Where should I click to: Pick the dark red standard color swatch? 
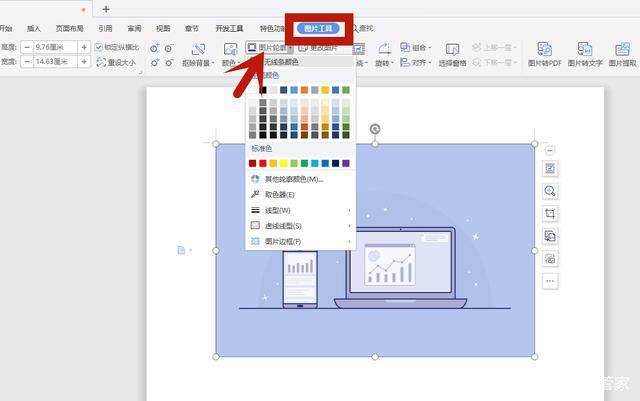[x=252, y=163]
